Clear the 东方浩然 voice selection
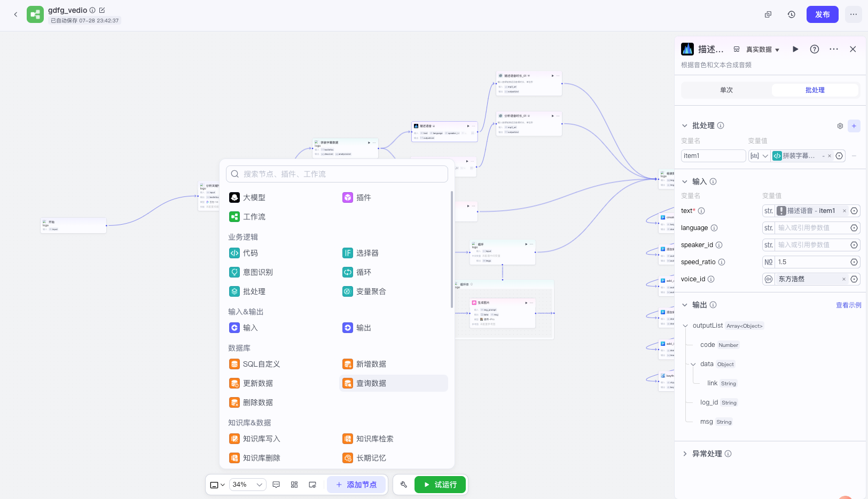This screenshot has height=499, width=868. [x=844, y=279]
